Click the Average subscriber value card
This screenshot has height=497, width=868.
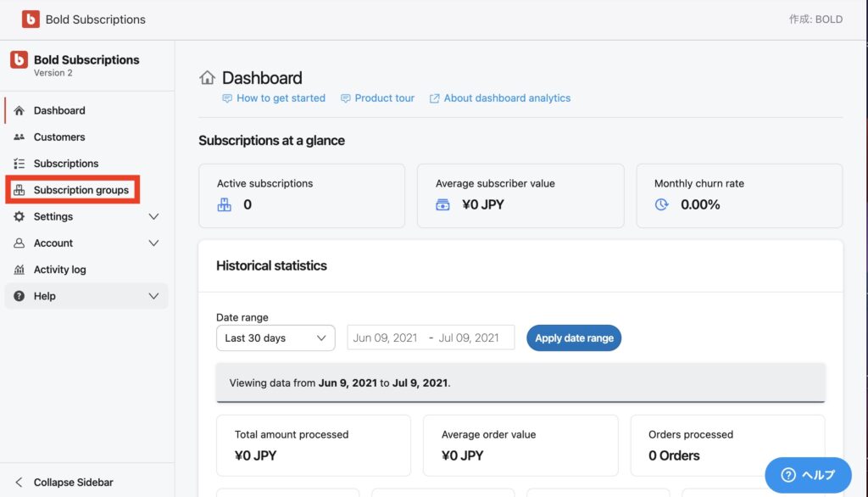point(520,196)
